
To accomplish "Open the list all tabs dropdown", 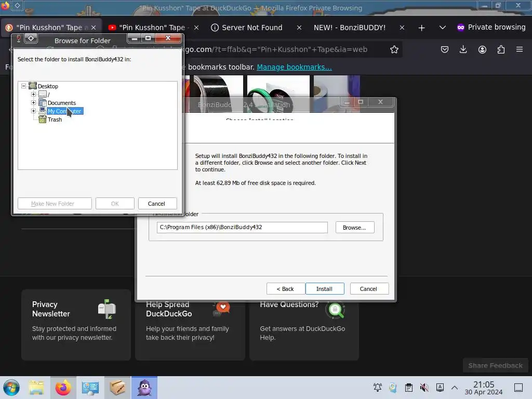I will 443,28.
